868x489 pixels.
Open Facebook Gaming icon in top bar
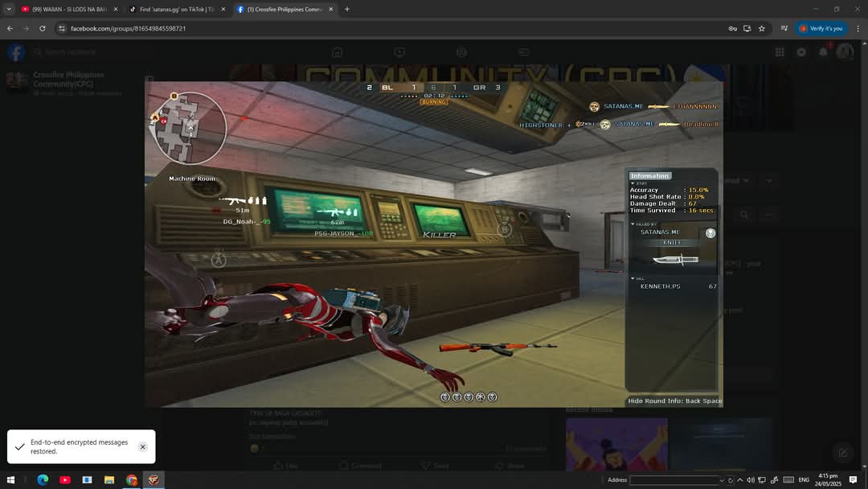pos(523,52)
